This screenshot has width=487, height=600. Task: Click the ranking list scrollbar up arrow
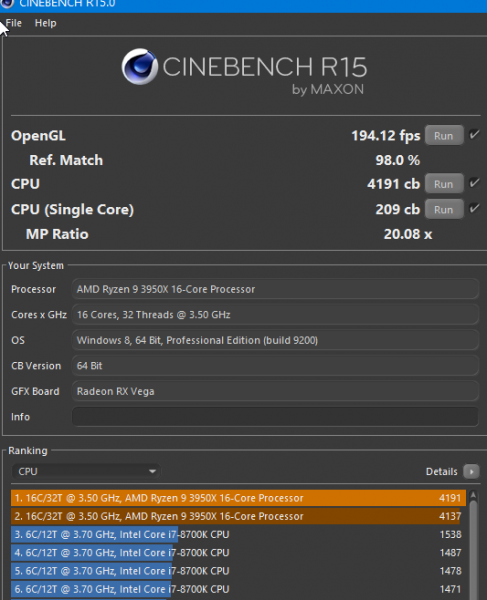[473, 495]
